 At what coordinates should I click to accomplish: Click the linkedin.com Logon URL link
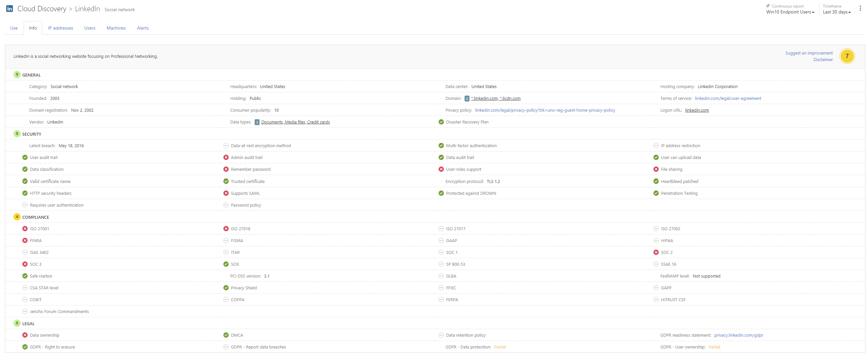(697, 110)
